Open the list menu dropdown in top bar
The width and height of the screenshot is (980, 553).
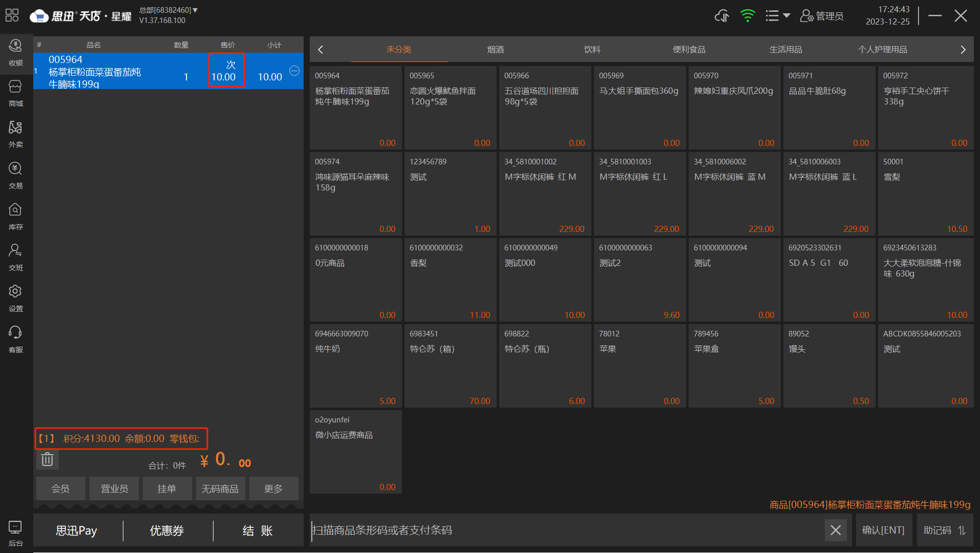coord(777,16)
